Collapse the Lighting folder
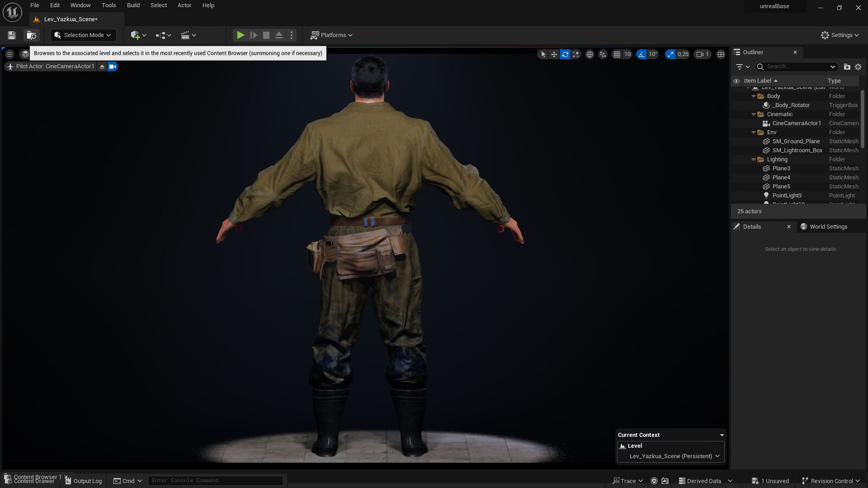The width and height of the screenshot is (868, 488). point(754,159)
